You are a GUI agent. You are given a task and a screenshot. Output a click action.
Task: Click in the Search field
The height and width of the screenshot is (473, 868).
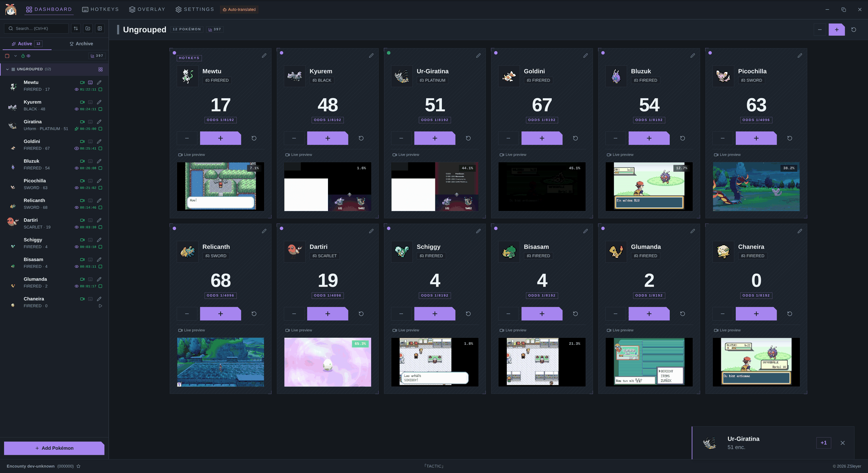point(36,28)
